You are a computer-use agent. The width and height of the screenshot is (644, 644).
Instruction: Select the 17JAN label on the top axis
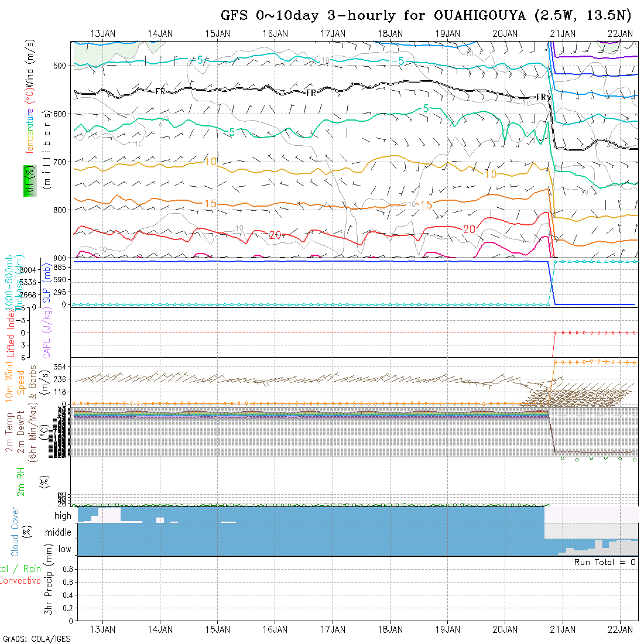click(x=333, y=33)
